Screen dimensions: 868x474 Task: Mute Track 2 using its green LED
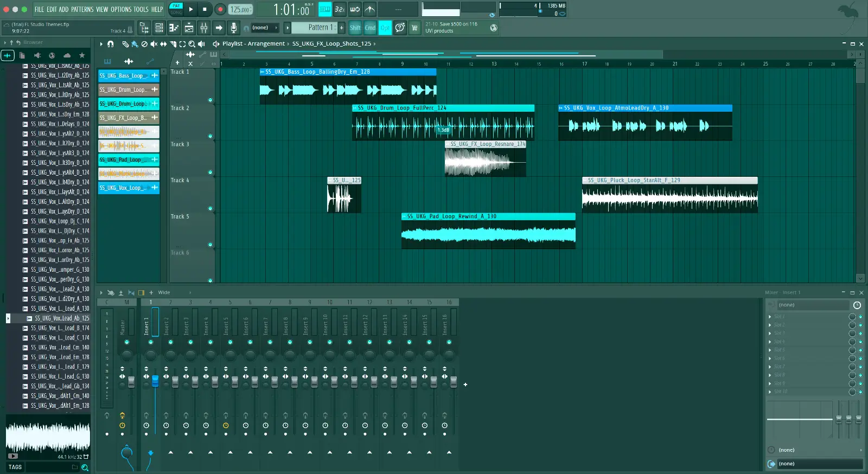pyautogui.click(x=210, y=136)
